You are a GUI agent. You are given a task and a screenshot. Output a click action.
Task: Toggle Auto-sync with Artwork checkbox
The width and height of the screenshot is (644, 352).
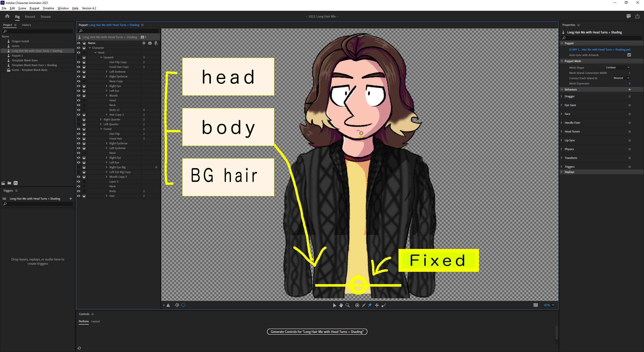pos(629,55)
